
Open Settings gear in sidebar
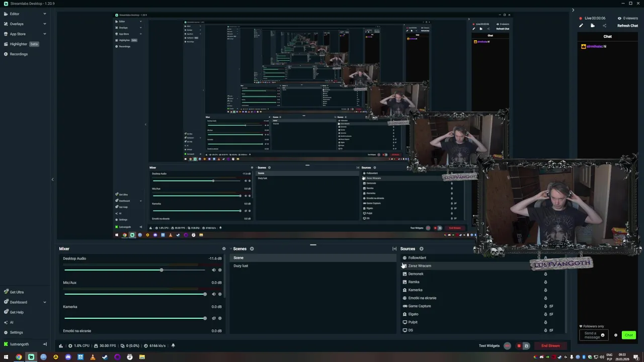point(13,332)
